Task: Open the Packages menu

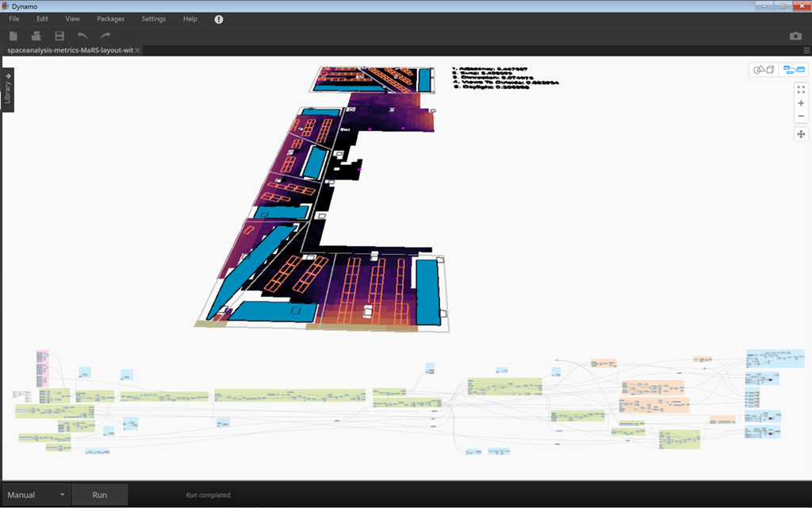Action: click(110, 19)
